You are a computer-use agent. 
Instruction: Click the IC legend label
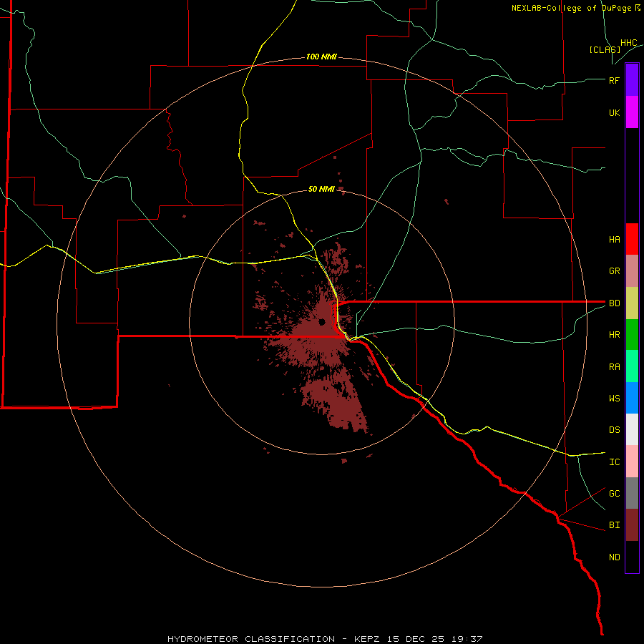coord(614,462)
